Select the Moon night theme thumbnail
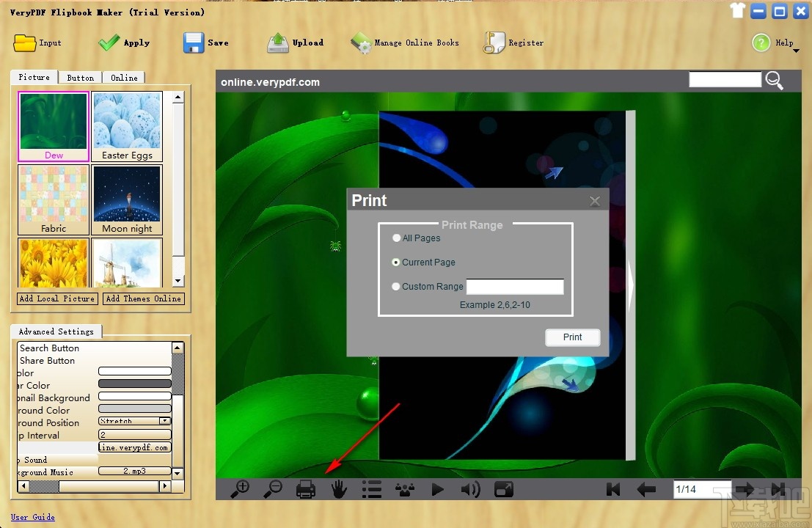The height and width of the screenshot is (528, 812). click(127, 194)
